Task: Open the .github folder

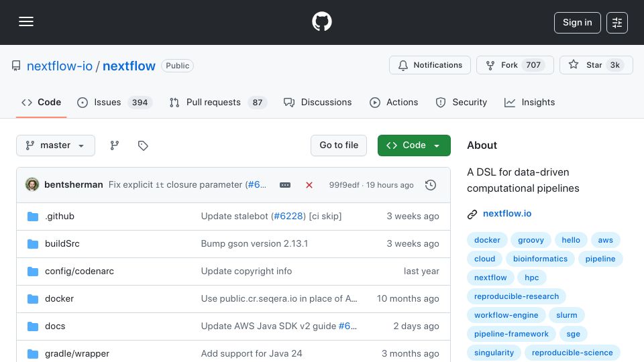Action: pyautogui.click(x=60, y=217)
